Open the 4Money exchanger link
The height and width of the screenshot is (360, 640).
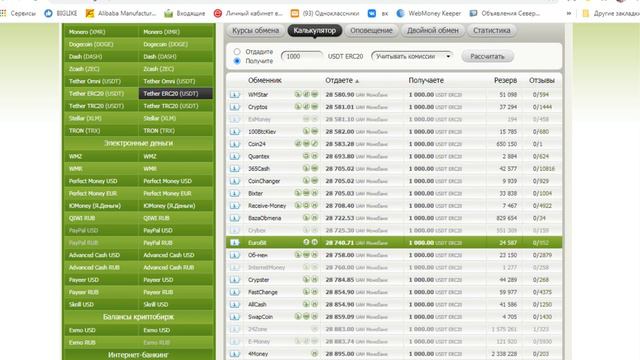[x=258, y=354]
